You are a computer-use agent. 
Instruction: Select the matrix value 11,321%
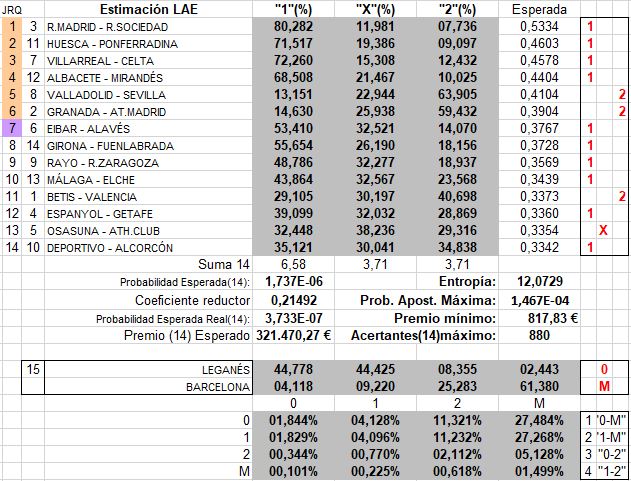click(458, 420)
